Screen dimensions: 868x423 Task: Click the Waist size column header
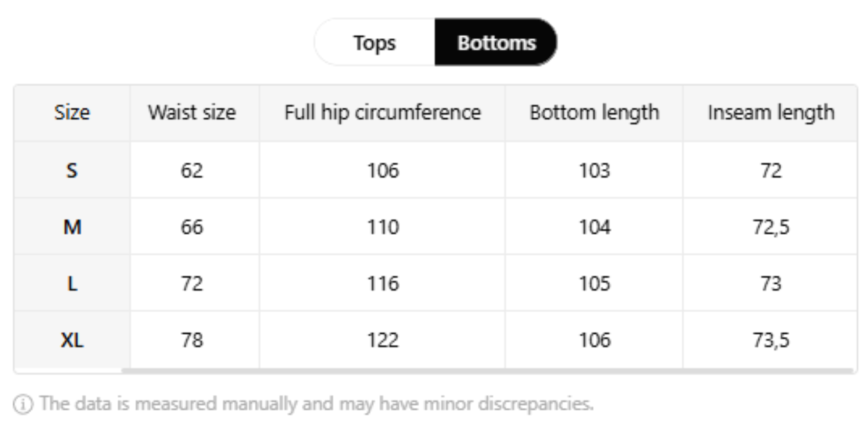pos(192,113)
